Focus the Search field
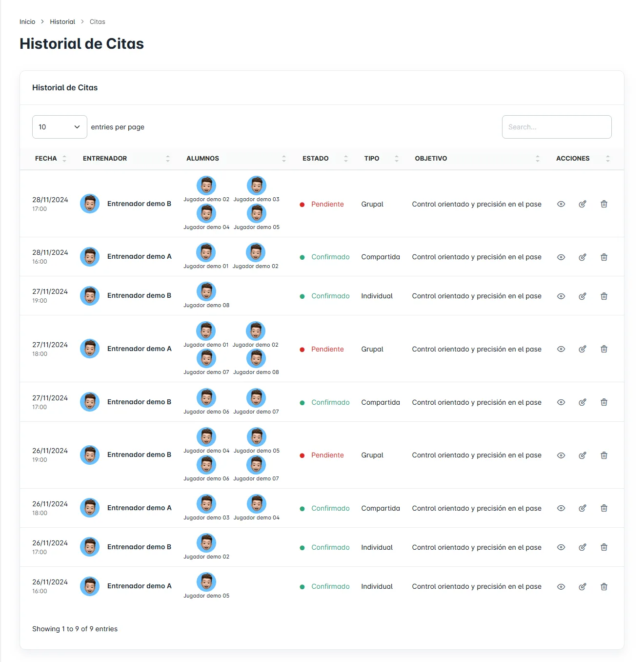The width and height of the screenshot is (644, 662). click(557, 127)
